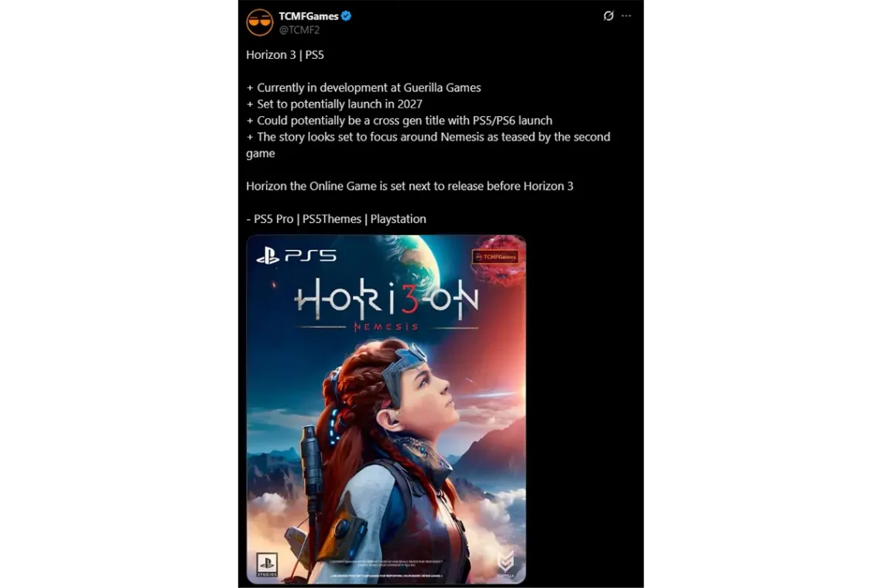
Task: Open the three-dot more options menu
Action: tap(626, 15)
